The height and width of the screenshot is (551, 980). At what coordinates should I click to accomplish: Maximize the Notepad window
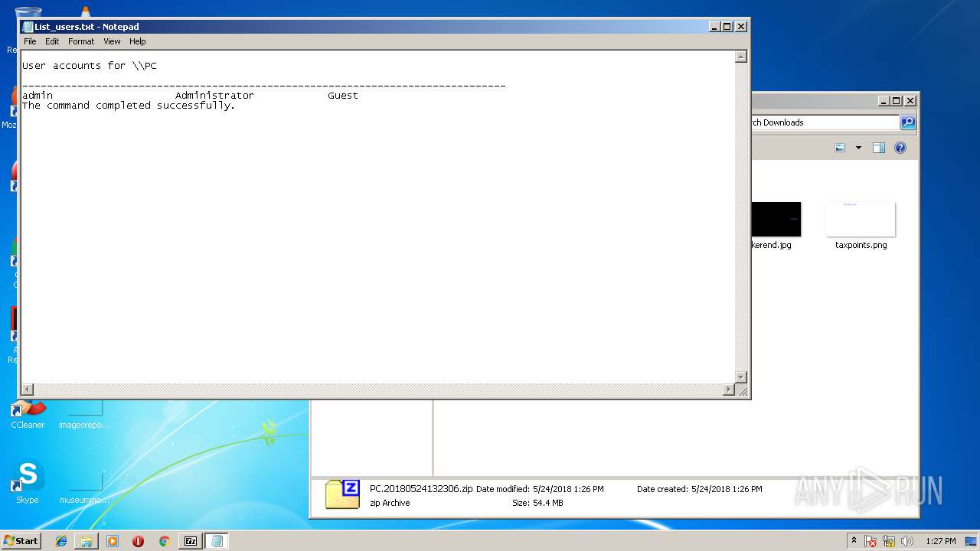pyautogui.click(x=727, y=27)
